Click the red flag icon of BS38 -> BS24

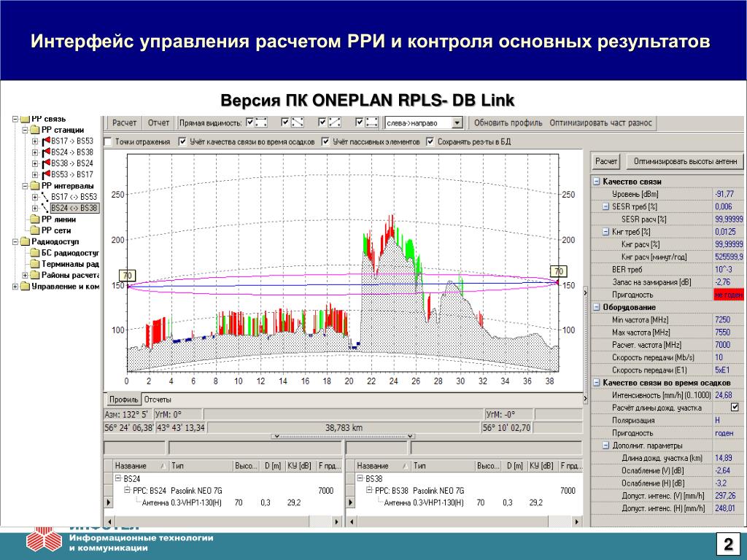coord(46,163)
